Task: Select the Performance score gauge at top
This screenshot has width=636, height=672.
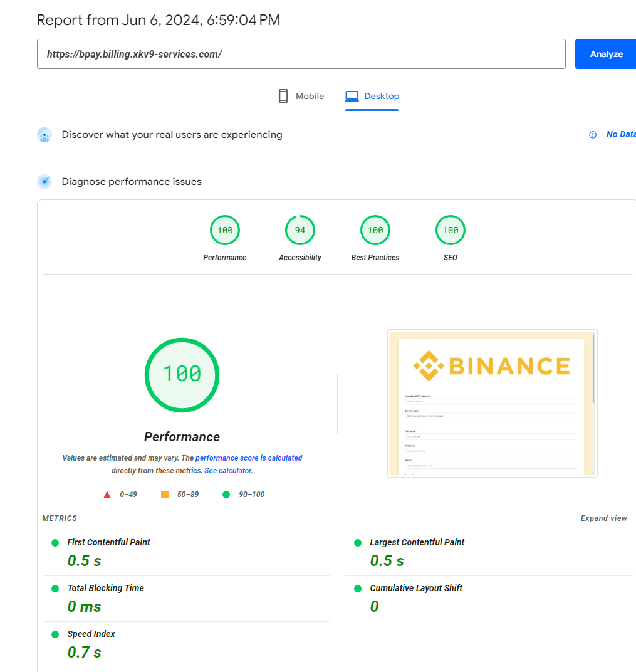Action: (225, 231)
